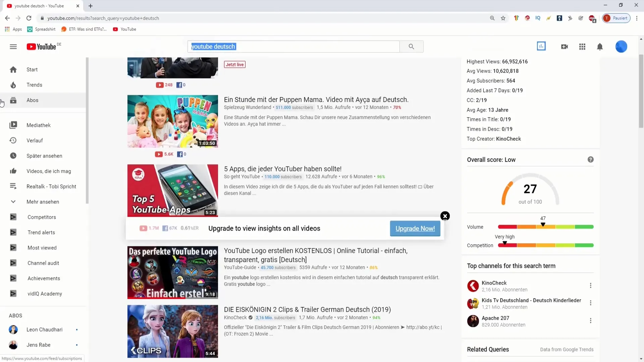Open Trends in sidebar
Viewport: 644px width, 362px height.
[x=43, y=85]
